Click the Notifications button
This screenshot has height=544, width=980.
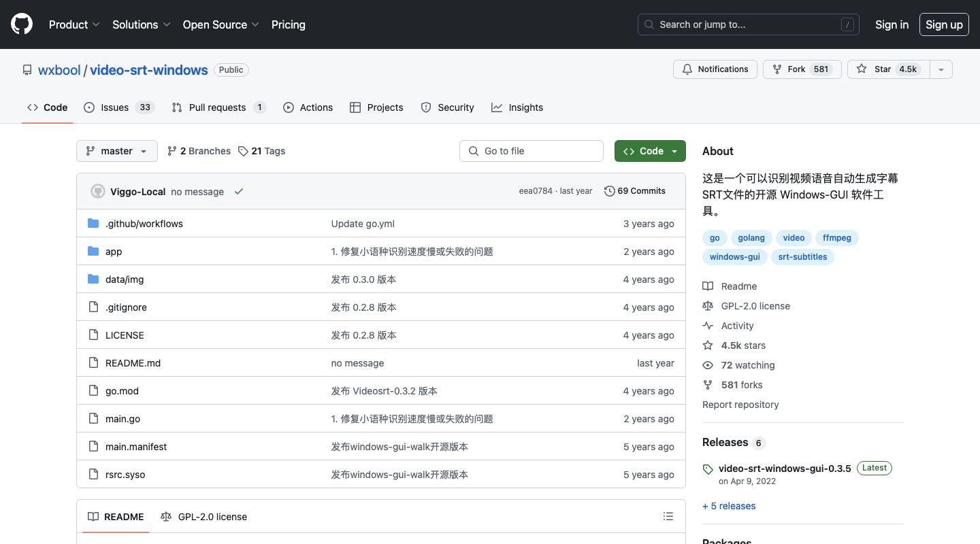tap(715, 69)
